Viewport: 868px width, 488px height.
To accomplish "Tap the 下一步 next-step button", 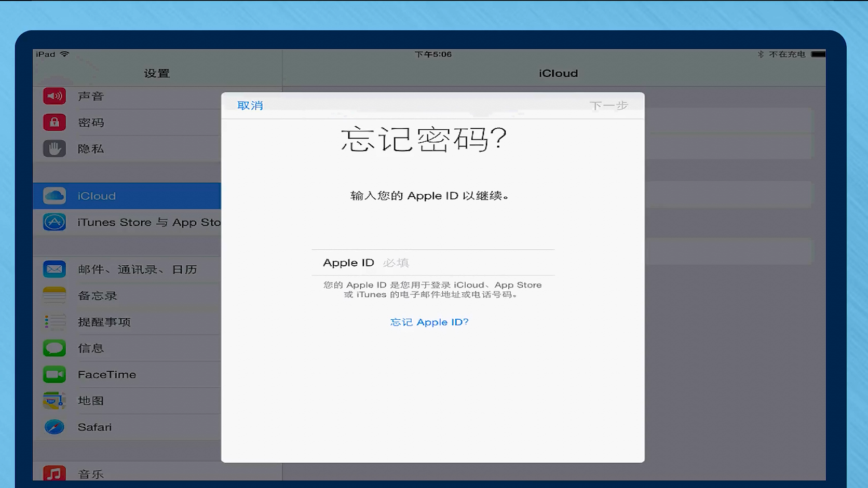I will coord(609,105).
